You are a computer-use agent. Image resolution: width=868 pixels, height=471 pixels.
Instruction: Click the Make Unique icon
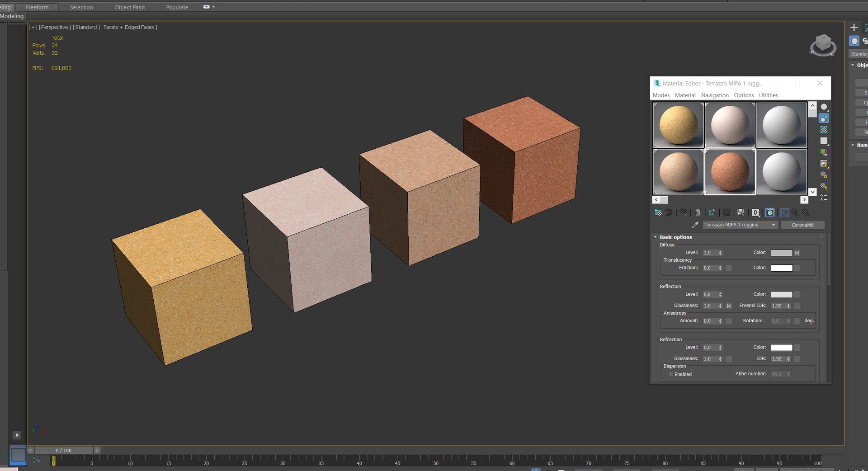726,212
